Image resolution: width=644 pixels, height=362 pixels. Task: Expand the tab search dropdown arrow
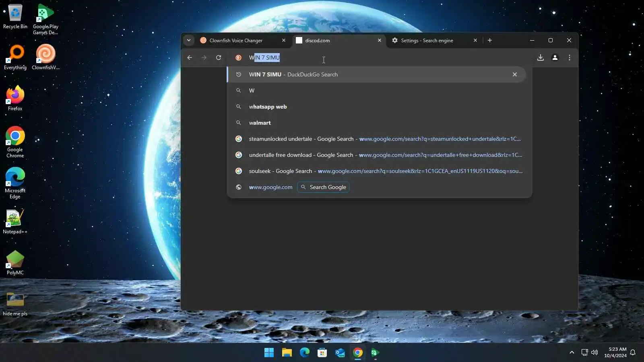pos(189,40)
